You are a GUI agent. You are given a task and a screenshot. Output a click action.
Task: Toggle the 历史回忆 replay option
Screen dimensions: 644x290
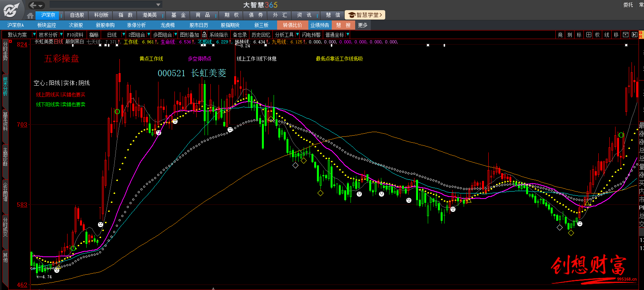coord(261,35)
